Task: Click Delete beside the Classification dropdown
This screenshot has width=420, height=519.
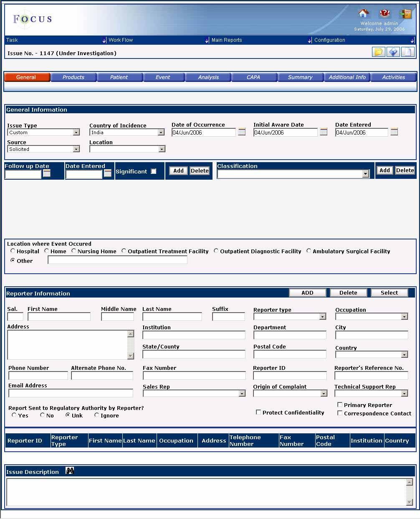Action: [x=405, y=170]
